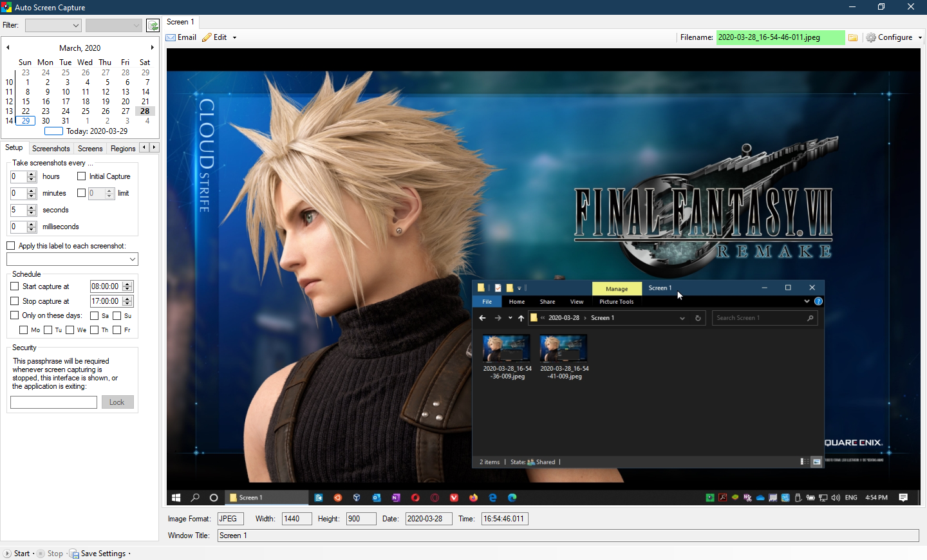Check Apply this label to each screenshot
This screenshot has width=927, height=560.
[11, 246]
